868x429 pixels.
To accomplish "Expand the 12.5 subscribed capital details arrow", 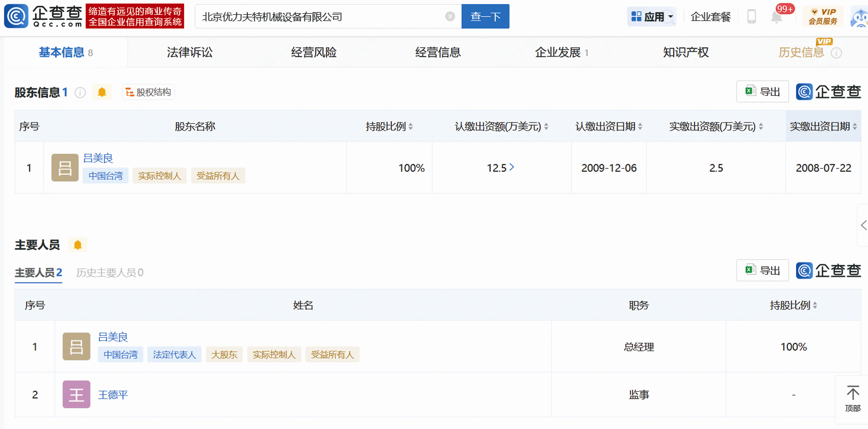I will 512,167.
